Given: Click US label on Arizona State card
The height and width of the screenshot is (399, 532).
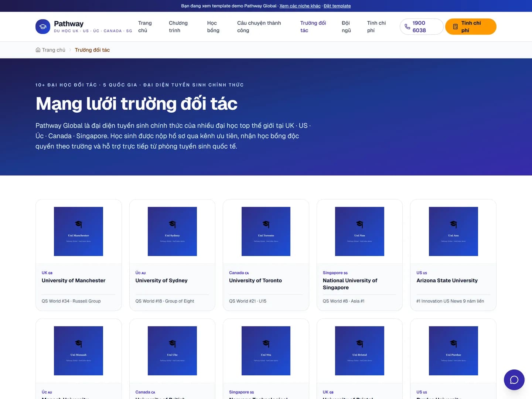Looking at the screenshot, I should coord(422,273).
